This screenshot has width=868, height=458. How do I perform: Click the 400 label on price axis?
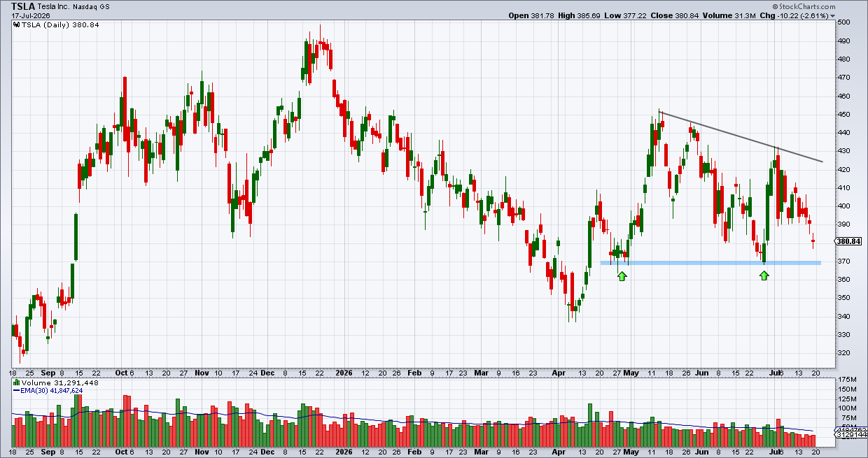pyautogui.click(x=843, y=206)
